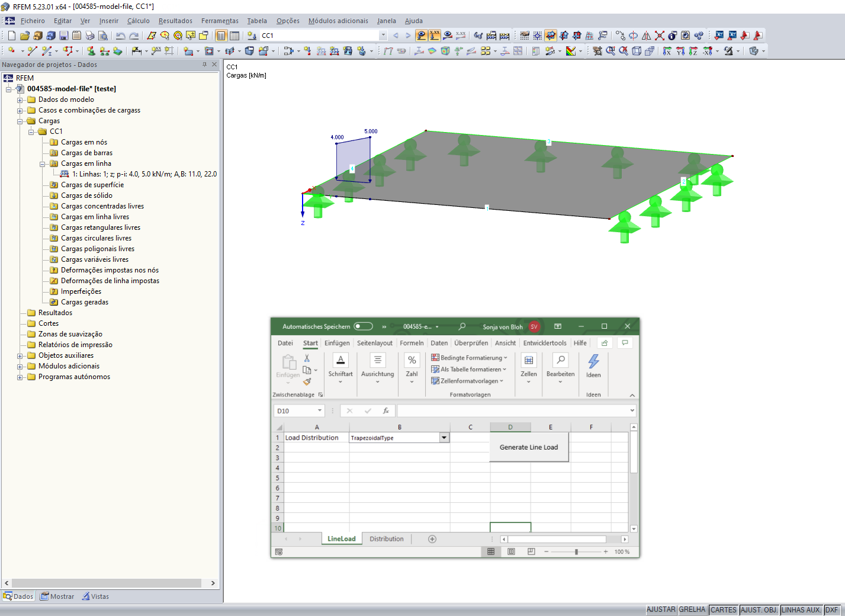845x616 pixels.
Task: Click the view in X direction icon
Action: 667,51
